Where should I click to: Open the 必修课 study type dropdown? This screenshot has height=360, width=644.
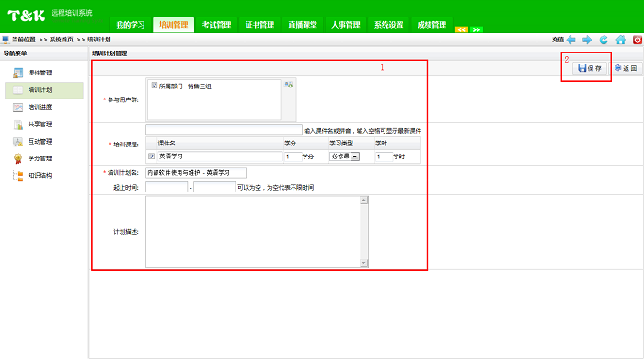pyautogui.click(x=345, y=157)
